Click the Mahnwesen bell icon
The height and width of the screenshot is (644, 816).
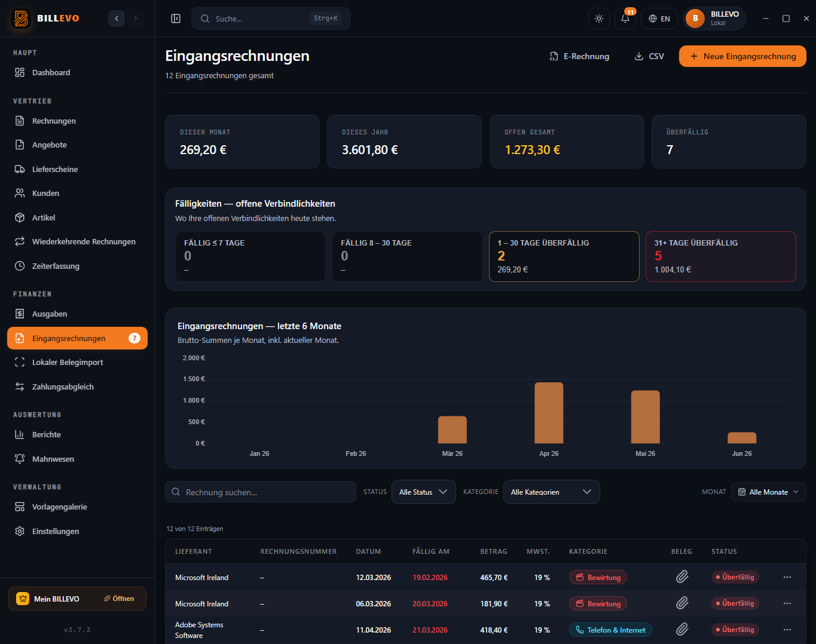pos(20,459)
